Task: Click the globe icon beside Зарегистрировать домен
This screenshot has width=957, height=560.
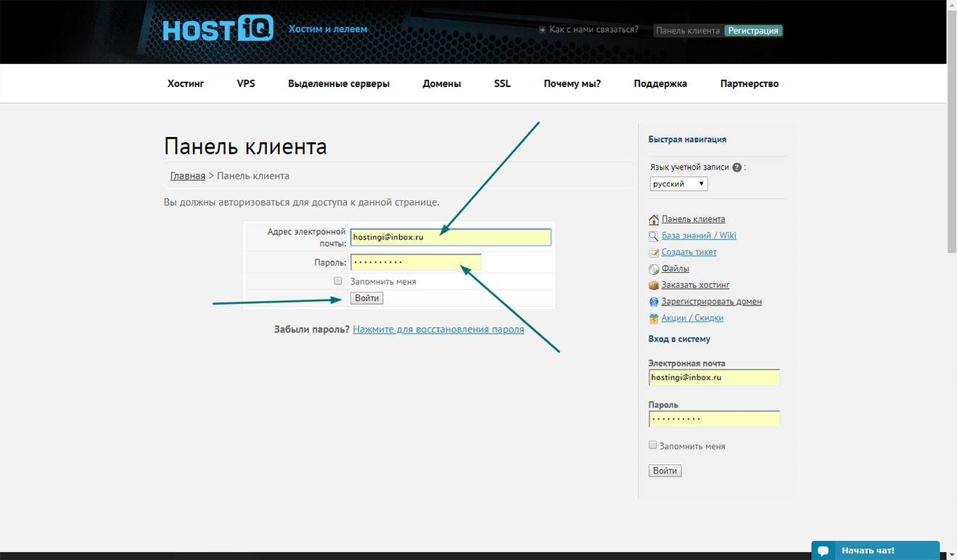Action: pos(654,302)
